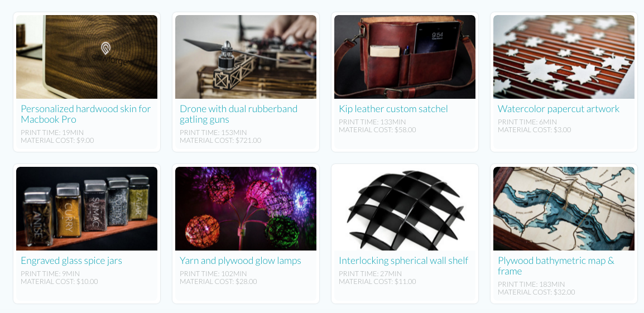
Task: Open the watercolor papercut artwork thumbnail
Action: click(x=564, y=57)
